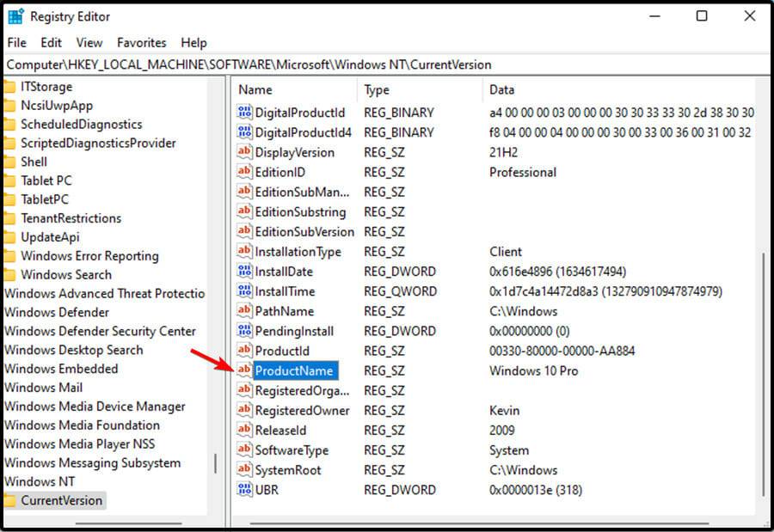The width and height of the screenshot is (774, 532).
Task: Click the DigitalProductId4 binary value icon
Action: (244, 131)
